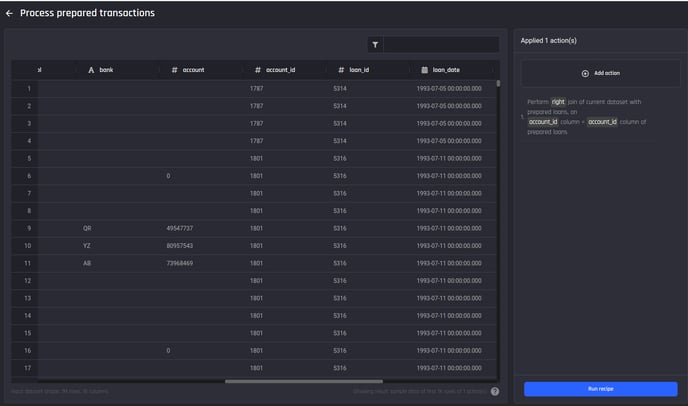
Task: Click the 'Process prepared transactions' title
Action: pos(87,13)
